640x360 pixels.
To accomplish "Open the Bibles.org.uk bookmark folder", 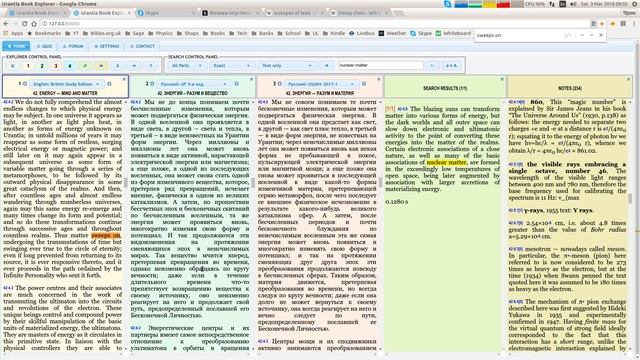I will 102,33.
